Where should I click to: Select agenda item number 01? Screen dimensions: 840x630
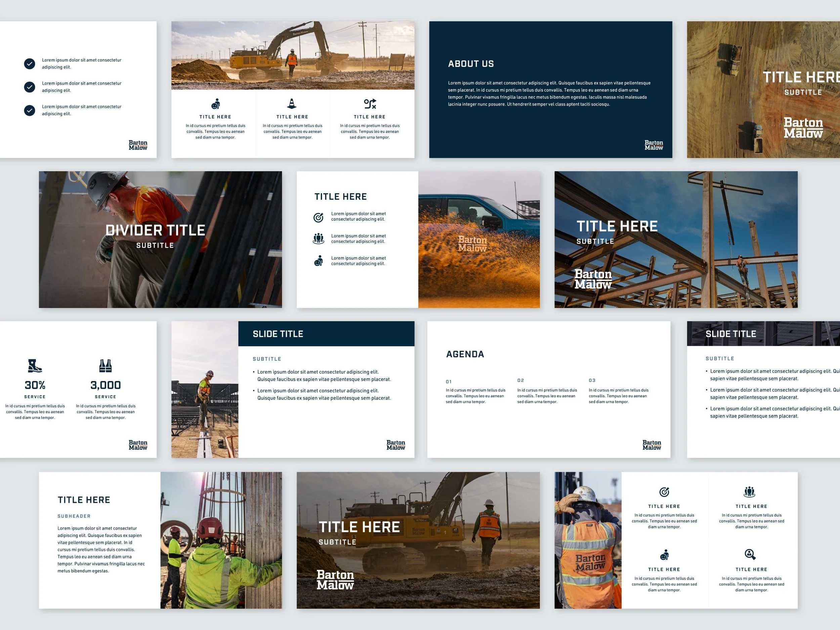(x=449, y=382)
